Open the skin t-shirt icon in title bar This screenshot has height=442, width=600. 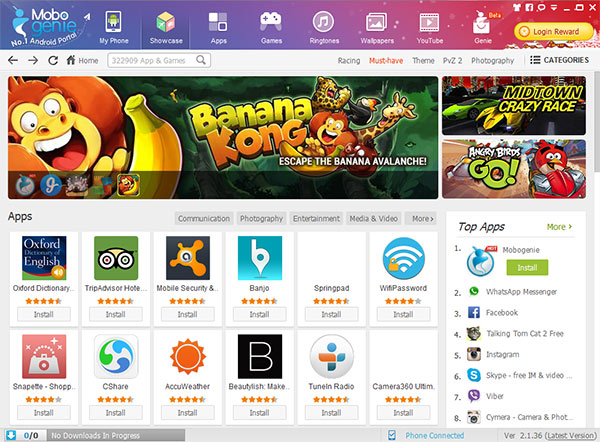coord(517,7)
